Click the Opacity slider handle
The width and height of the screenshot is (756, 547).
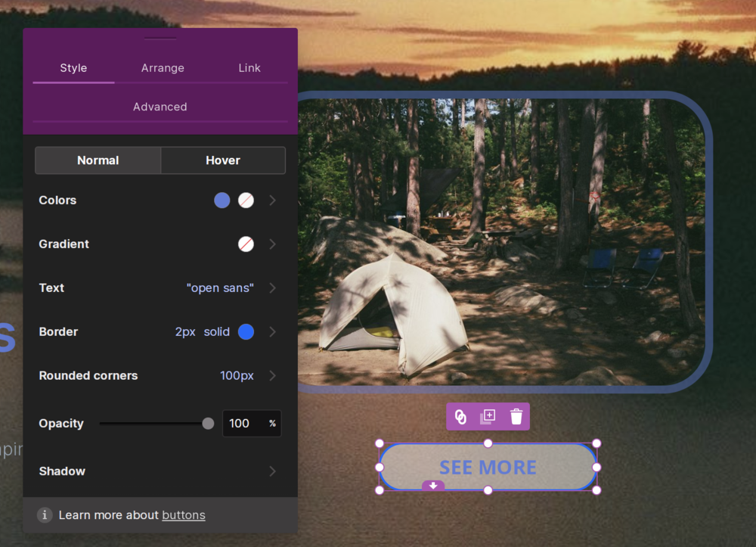tap(208, 424)
